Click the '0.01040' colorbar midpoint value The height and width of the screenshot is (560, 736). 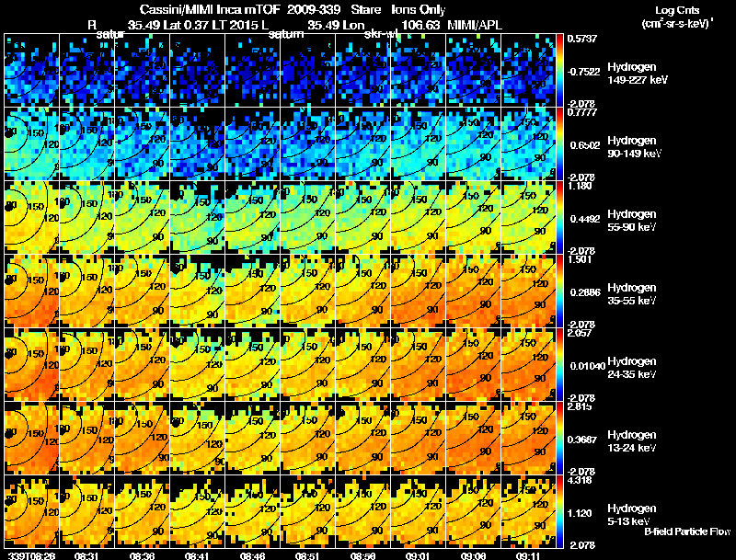tap(587, 366)
